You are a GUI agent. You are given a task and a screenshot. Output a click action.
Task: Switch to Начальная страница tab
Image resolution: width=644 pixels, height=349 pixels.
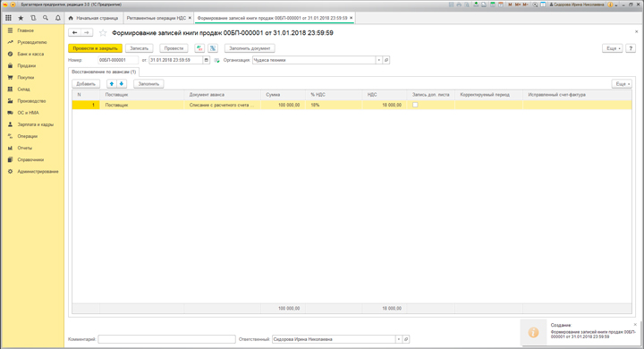point(94,18)
